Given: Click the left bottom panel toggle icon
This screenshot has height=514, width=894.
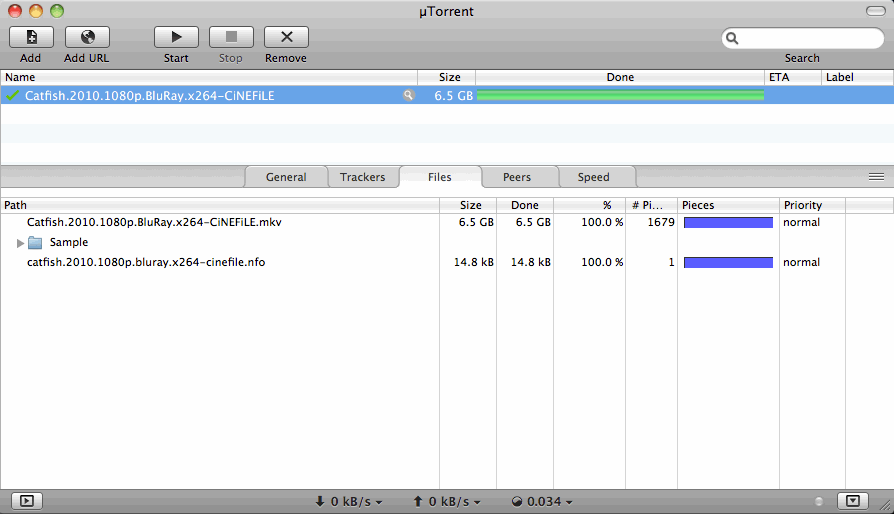Looking at the screenshot, I should pyautogui.click(x=27, y=501).
